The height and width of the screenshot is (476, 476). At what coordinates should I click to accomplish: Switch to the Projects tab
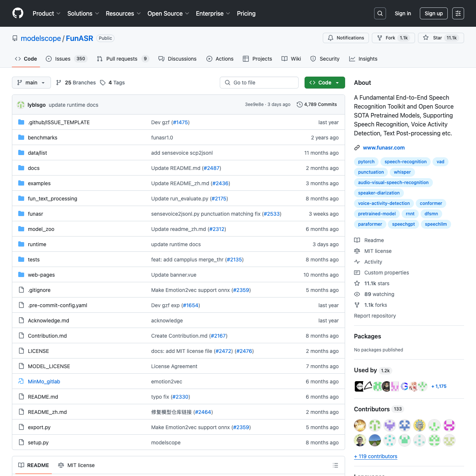[x=257, y=59]
